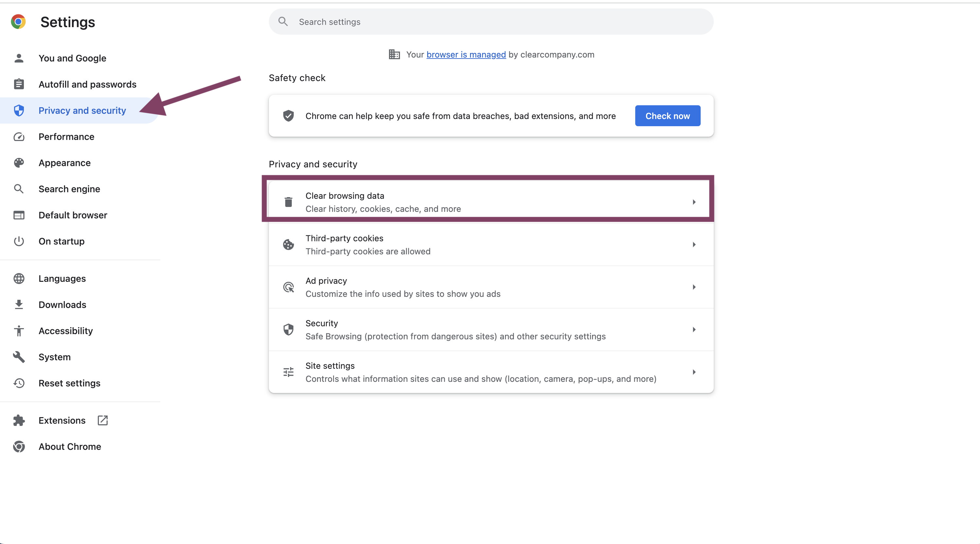
Task: Click the building icon beside managed browser notice
Action: point(394,54)
